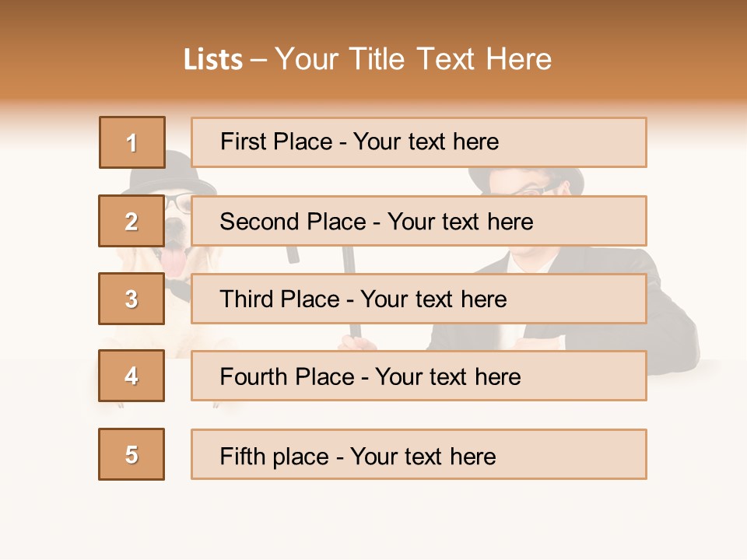Click the Second Place text bar
This screenshot has height=560, width=747.
tap(419, 221)
